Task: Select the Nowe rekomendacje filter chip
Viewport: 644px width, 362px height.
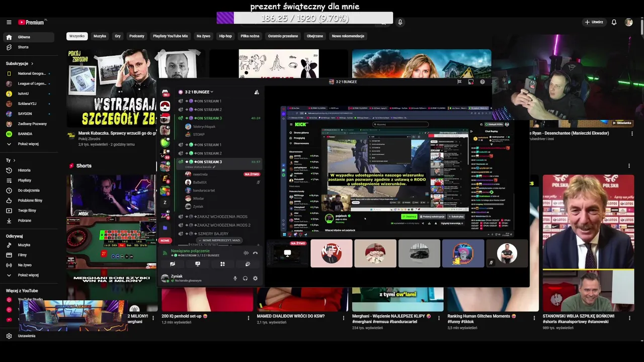Action: coord(348,36)
